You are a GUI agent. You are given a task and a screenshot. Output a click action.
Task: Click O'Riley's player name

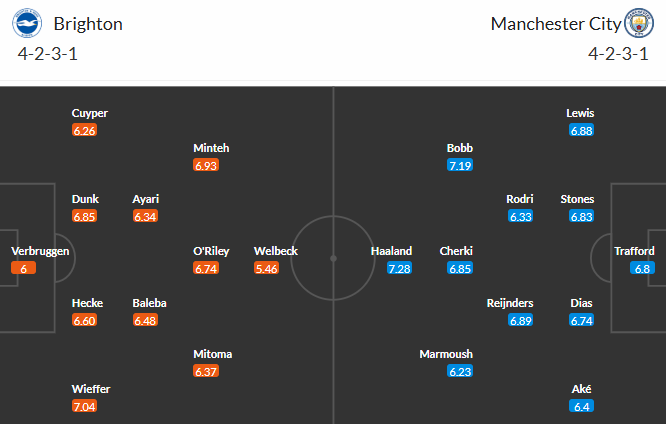(x=211, y=251)
